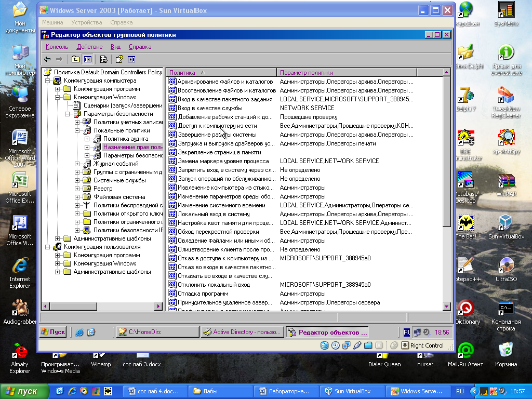Open UltraISO desktop icon

[x=506, y=270]
